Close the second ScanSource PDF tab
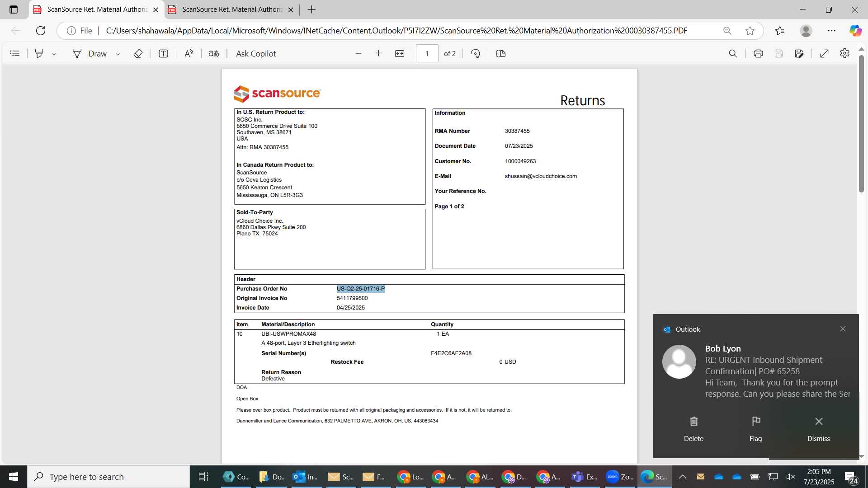 [x=291, y=9]
